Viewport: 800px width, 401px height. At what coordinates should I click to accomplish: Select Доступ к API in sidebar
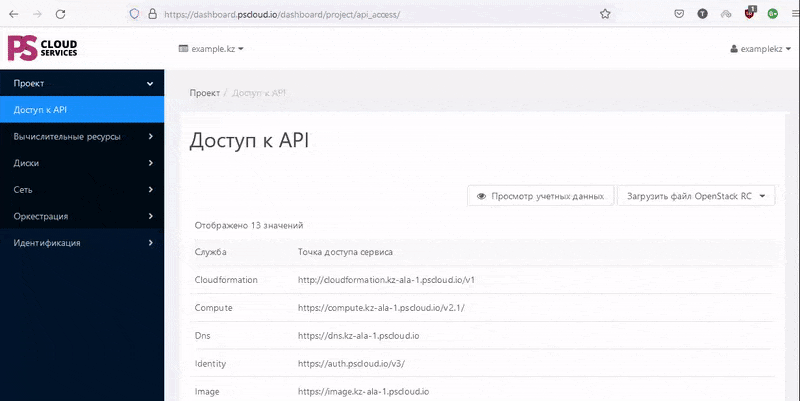coord(82,110)
